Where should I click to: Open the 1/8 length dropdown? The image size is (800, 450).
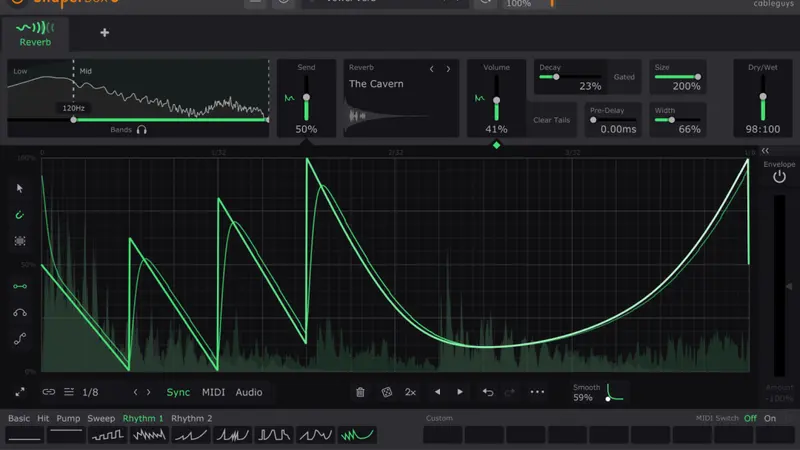click(x=90, y=392)
